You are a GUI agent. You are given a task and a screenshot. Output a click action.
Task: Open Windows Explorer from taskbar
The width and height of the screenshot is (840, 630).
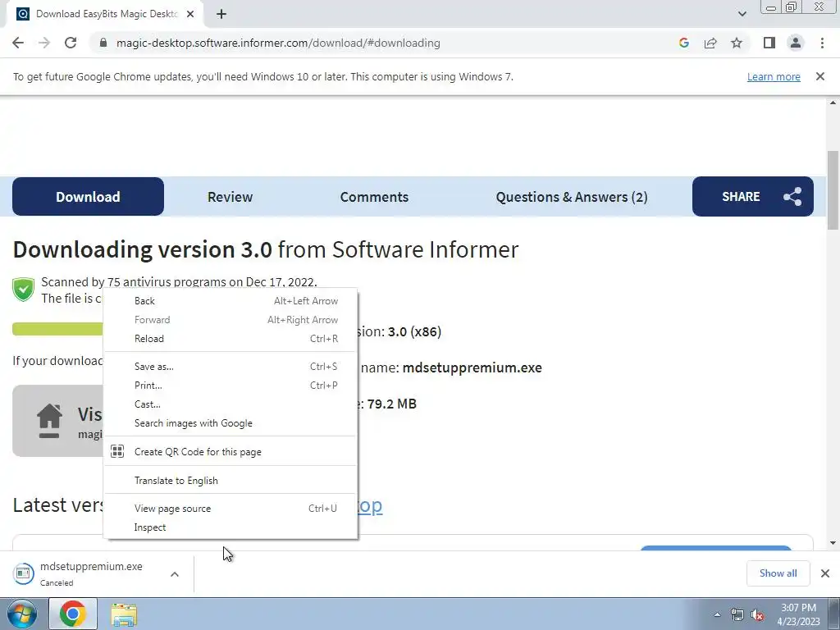click(x=124, y=614)
